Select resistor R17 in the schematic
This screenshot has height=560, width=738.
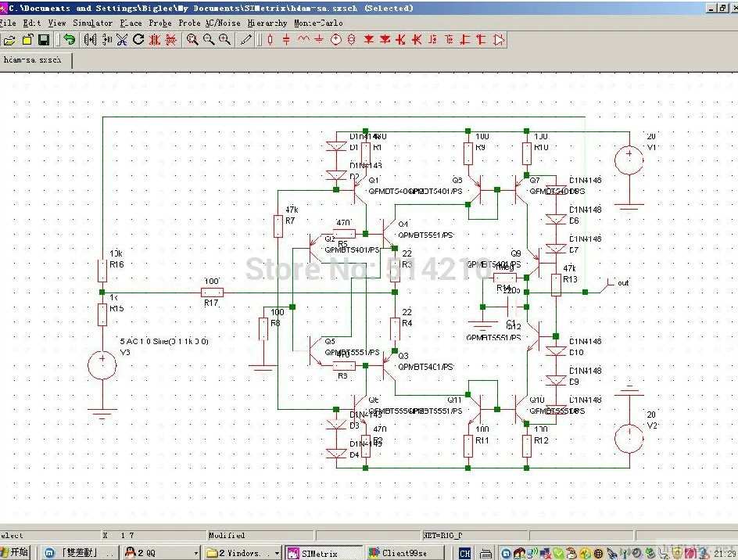coord(212,293)
